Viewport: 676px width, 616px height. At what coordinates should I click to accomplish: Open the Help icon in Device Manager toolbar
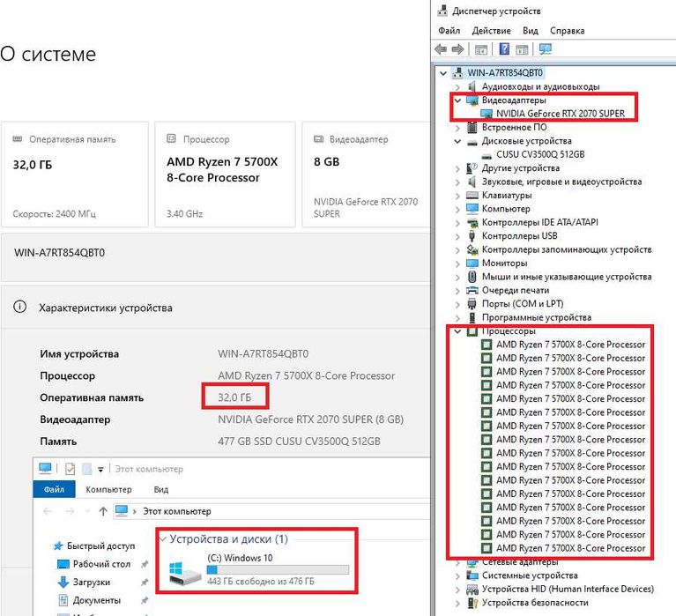click(504, 49)
